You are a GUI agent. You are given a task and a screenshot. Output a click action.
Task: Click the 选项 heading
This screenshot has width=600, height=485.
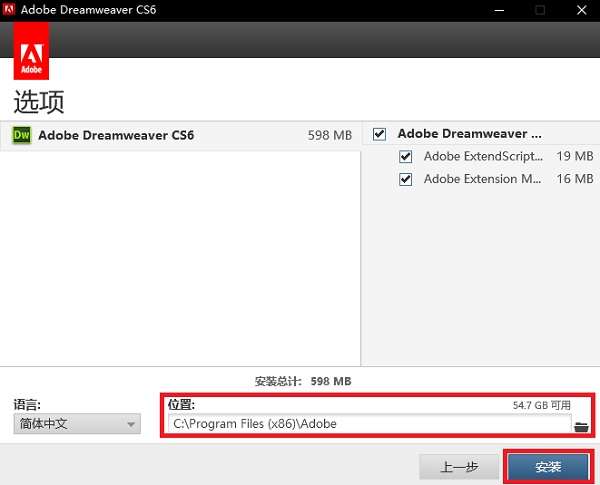coord(39,102)
